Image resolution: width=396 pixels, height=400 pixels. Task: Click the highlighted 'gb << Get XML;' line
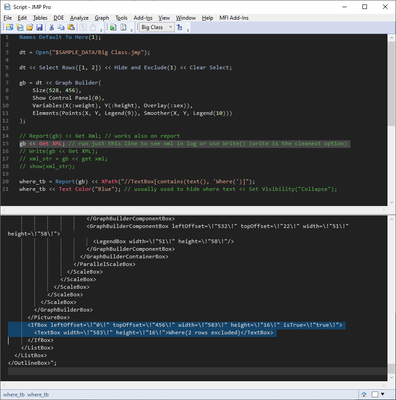pyautogui.click(x=185, y=144)
